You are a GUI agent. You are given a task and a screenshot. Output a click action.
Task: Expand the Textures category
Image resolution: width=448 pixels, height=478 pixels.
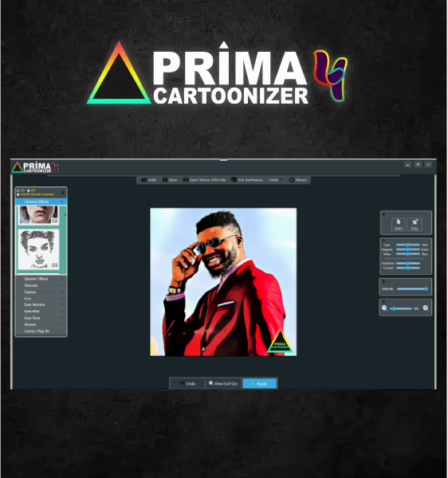(41, 285)
